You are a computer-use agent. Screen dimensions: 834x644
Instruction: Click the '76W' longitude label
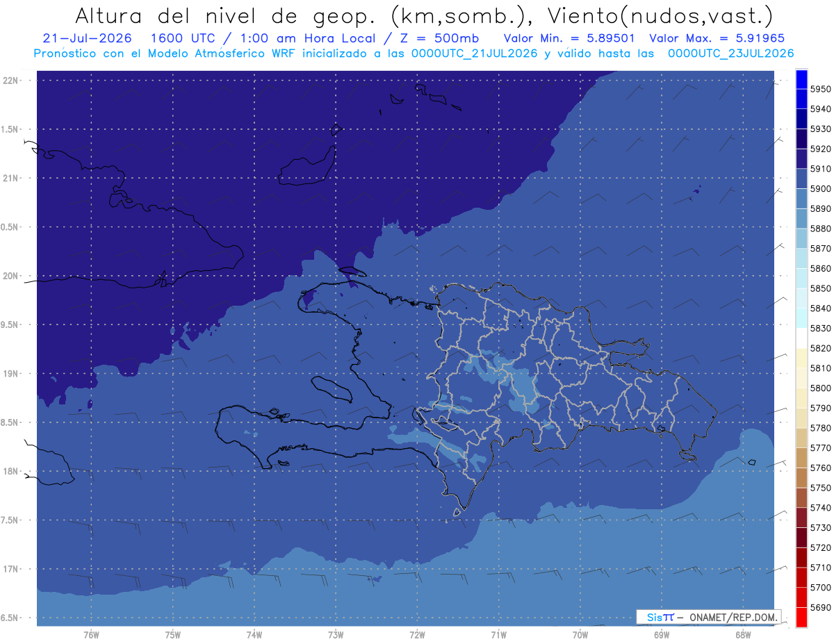pos(91,634)
